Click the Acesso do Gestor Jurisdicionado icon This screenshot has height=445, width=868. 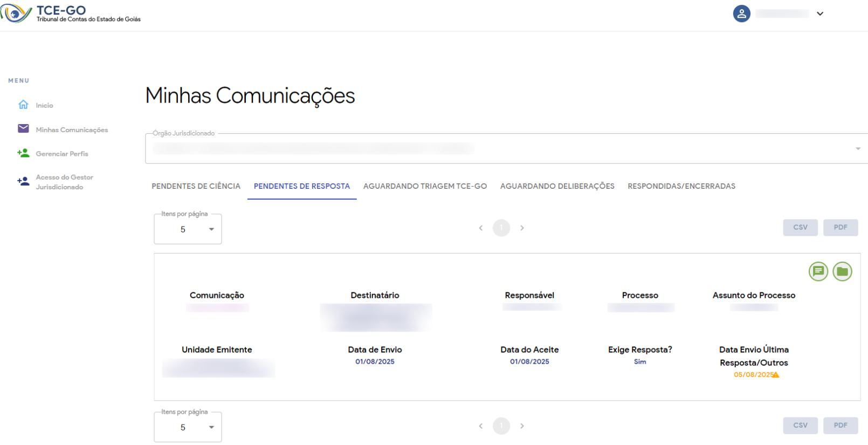[x=23, y=182]
